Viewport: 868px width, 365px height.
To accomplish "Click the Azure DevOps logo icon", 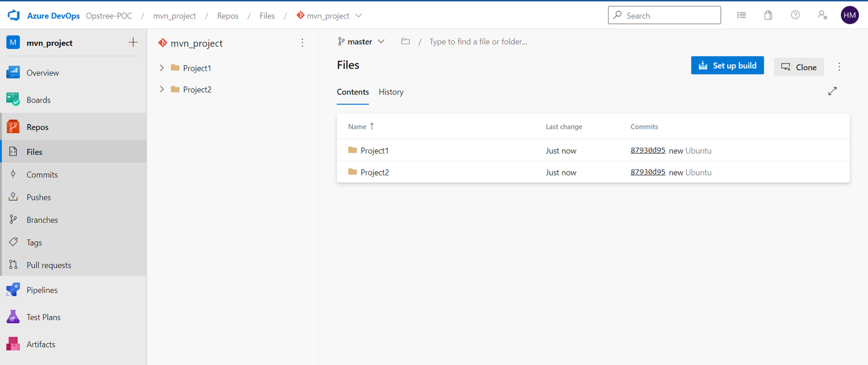I will point(14,16).
